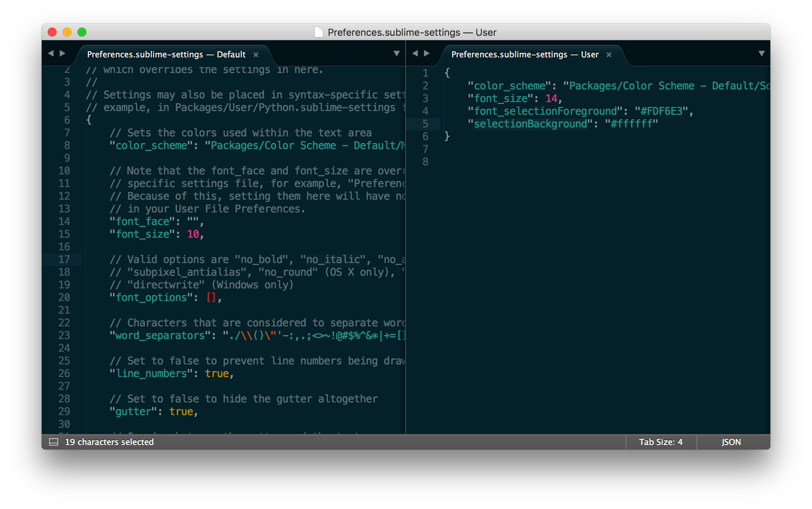Viewport: 812px width, 509px height.
Task: Open right pane tab list dropdown
Action: coord(762,54)
